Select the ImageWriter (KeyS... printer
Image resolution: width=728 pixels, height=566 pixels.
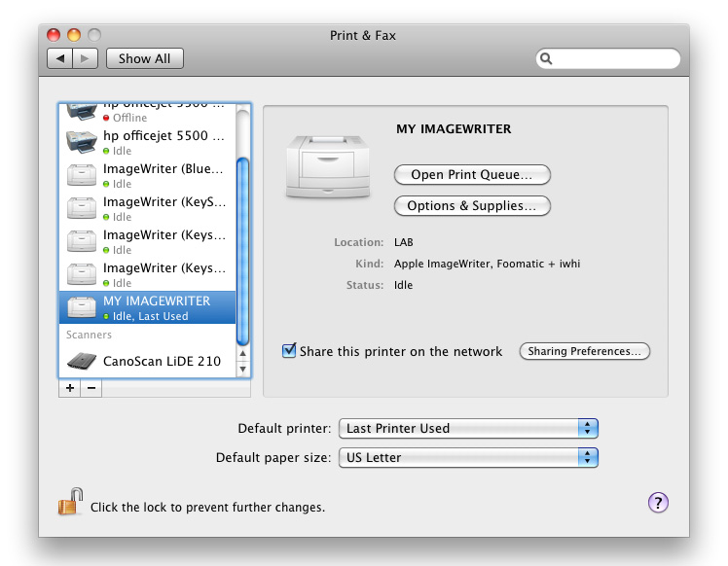[x=148, y=208]
